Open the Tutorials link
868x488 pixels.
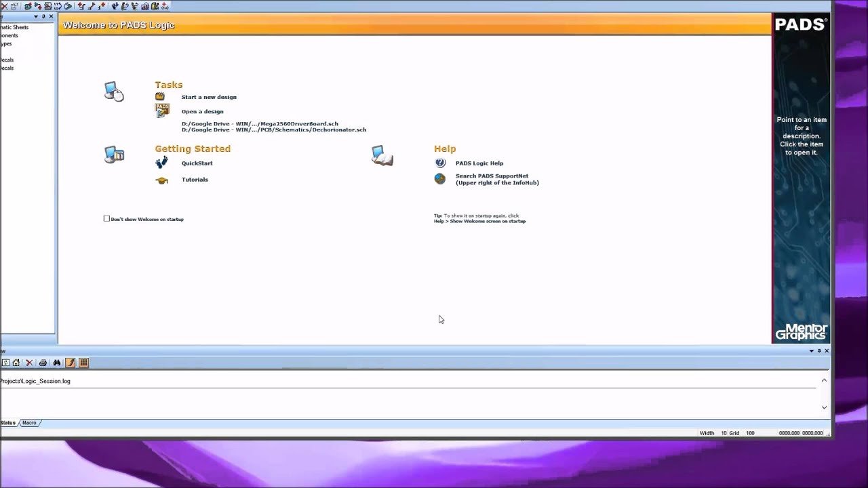point(195,180)
